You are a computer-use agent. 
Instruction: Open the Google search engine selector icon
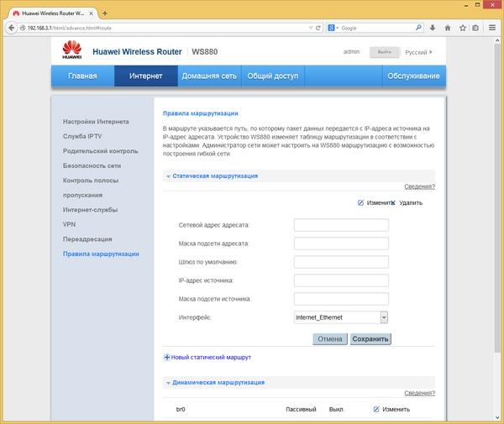(x=332, y=28)
